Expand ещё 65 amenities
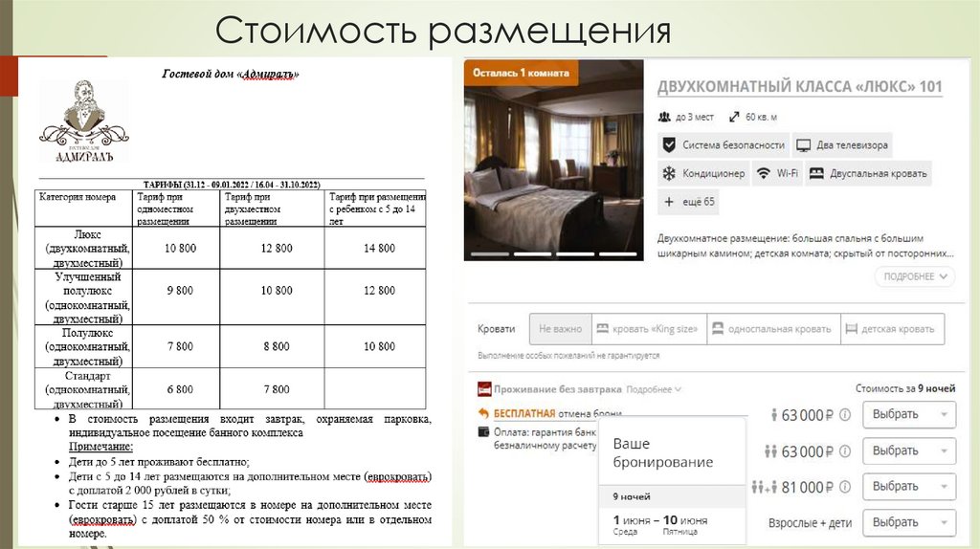 (688, 202)
